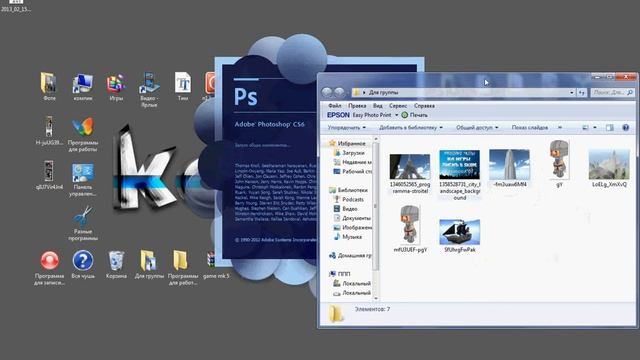
Task: Click the Для группы address bar breadcrumb
Action: pos(383,93)
